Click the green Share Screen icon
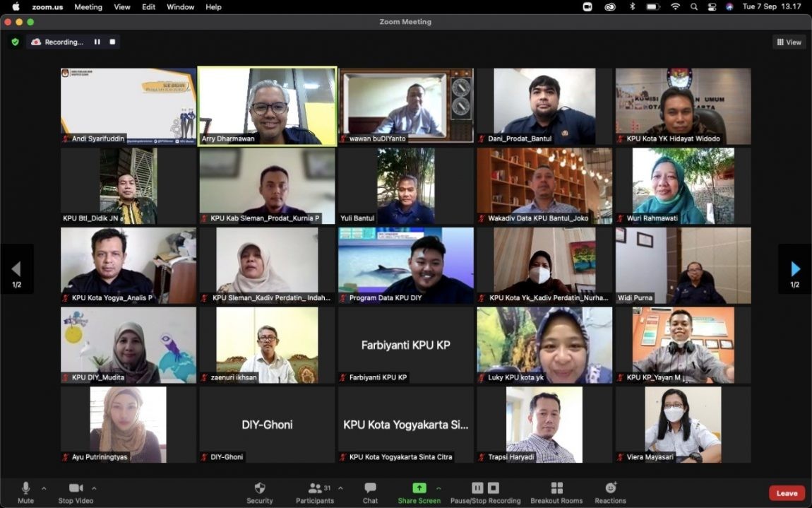 [x=419, y=488]
